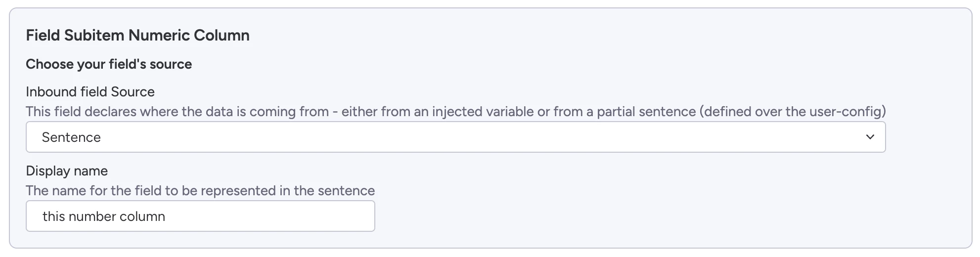Image resolution: width=980 pixels, height=257 pixels.
Task: Click the "Field Subitem Numeric Column" heading
Action: 137,35
